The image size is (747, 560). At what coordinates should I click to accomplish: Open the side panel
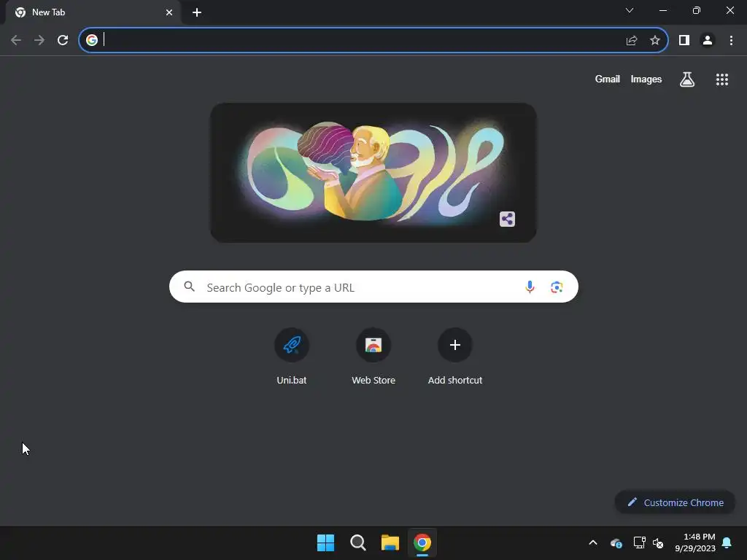684,41
